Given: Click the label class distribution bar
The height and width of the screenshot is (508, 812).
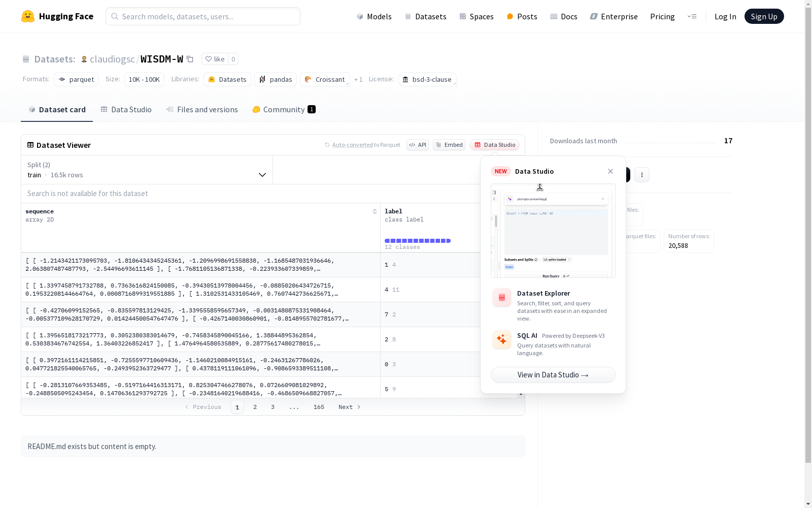Looking at the screenshot, I should 418,241.
